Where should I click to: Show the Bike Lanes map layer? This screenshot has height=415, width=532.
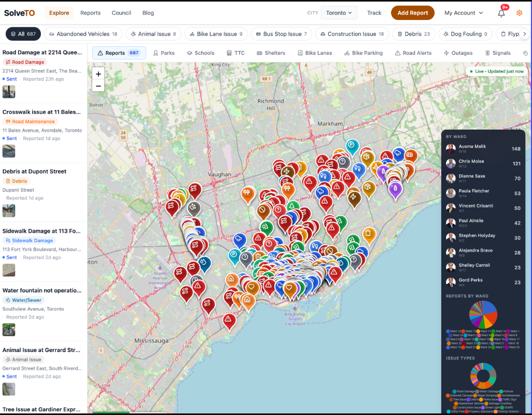[x=314, y=53]
